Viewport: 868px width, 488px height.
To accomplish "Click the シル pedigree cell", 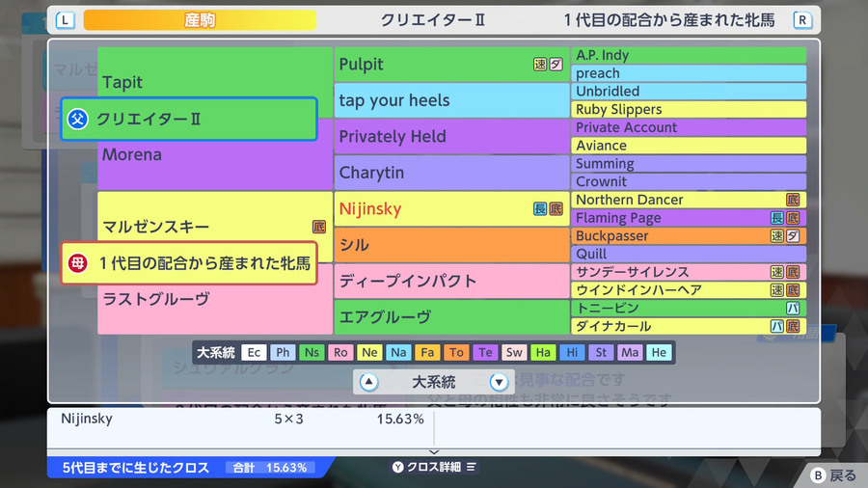I will [451, 245].
